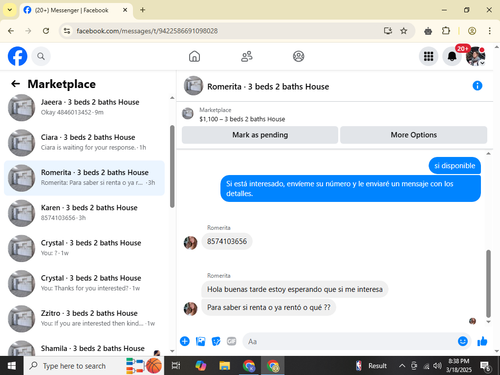Click the 8574103656 phone number message

227,241
